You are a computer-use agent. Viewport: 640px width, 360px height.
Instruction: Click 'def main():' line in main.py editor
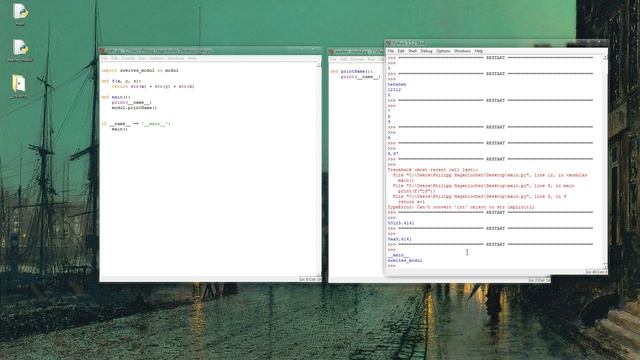click(116, 97)
